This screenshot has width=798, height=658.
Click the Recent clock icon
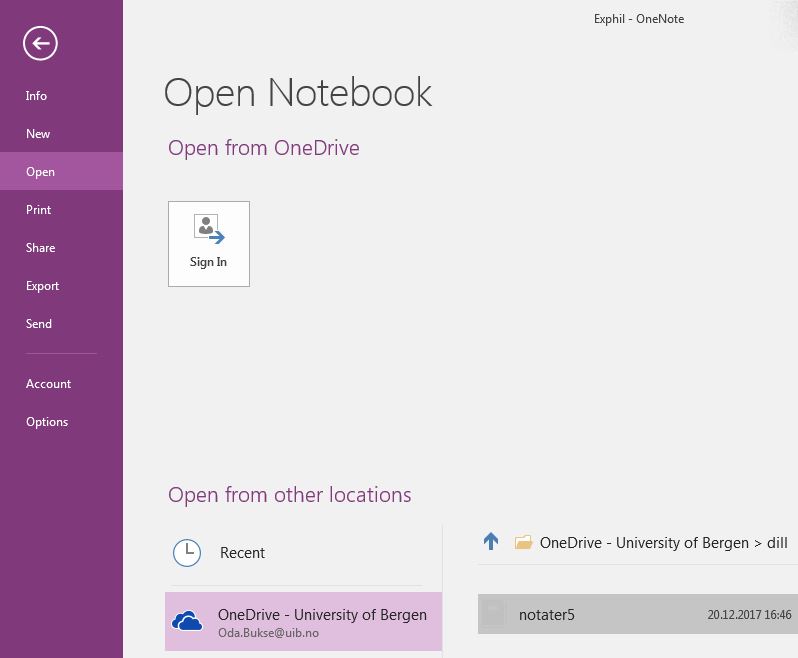[x=187, y=553]
